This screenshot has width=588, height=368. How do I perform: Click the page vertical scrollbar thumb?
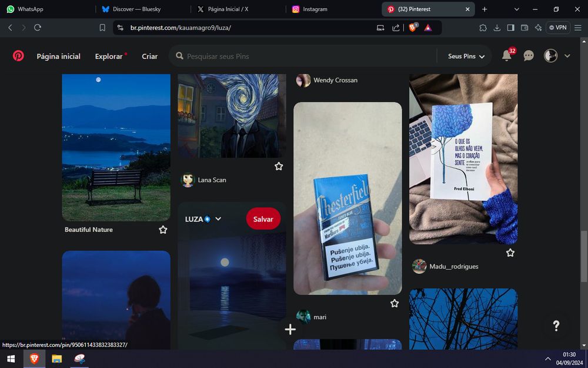click(584, 256)
